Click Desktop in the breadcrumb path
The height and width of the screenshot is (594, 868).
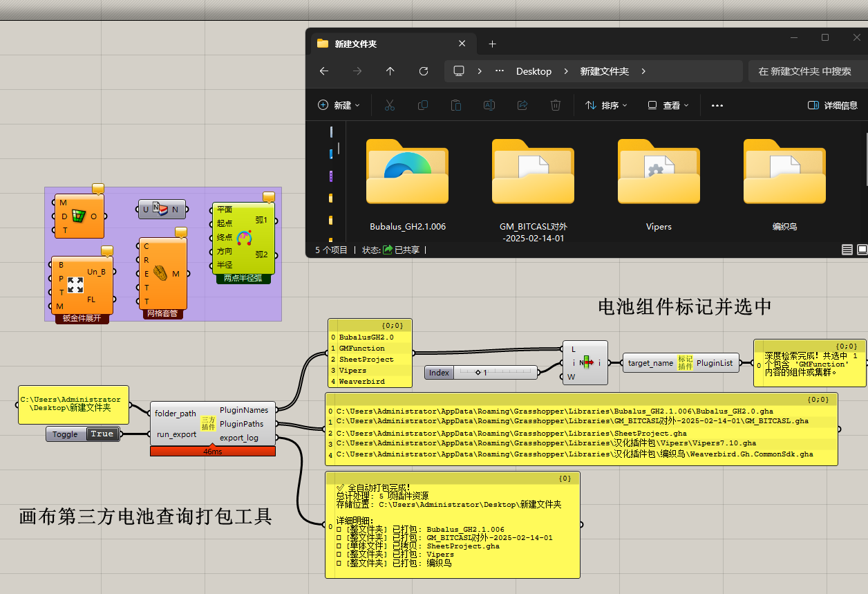coord(534,71)
